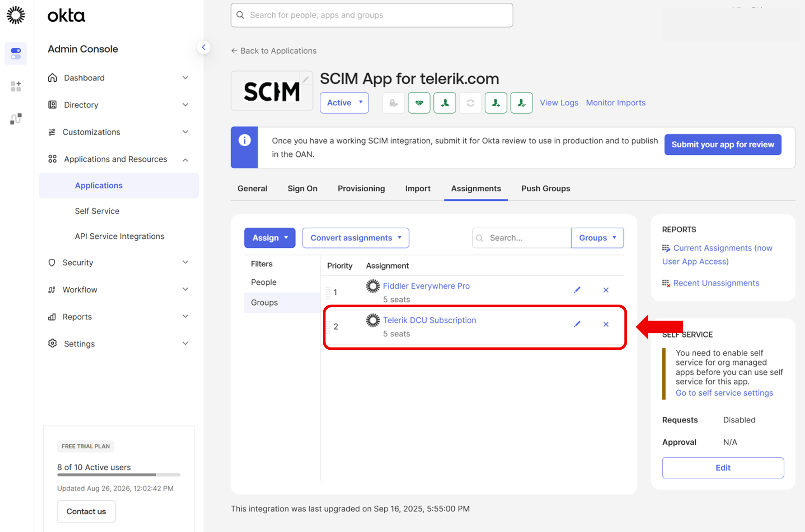Click the drag handle for priority 1 row
The height and width of the screenshot is (532, 805).
click(328, 292)
